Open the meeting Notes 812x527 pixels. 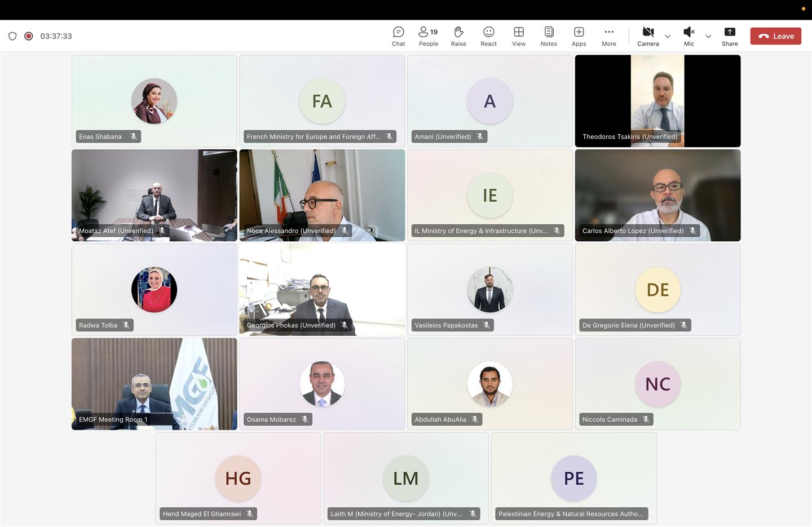point(549,36)
